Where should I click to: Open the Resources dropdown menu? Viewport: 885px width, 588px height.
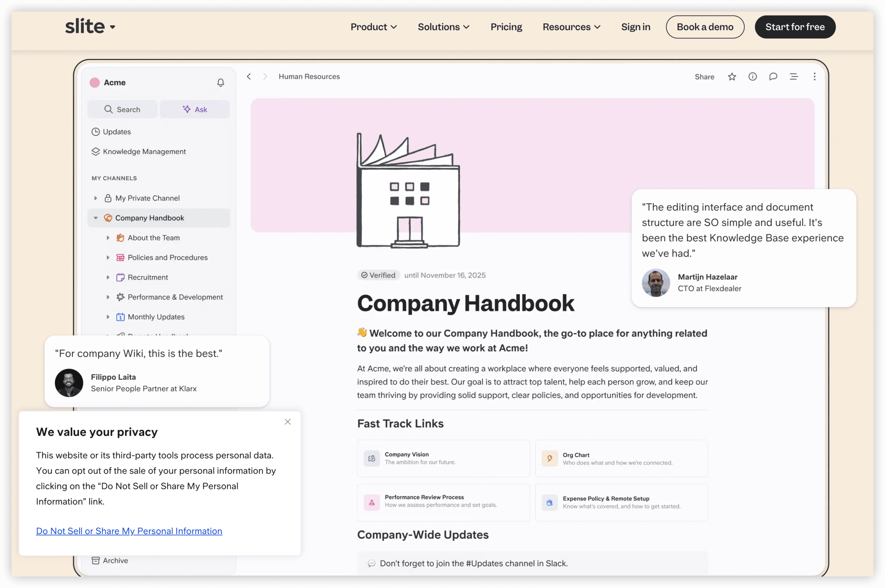tap(571, 27)
